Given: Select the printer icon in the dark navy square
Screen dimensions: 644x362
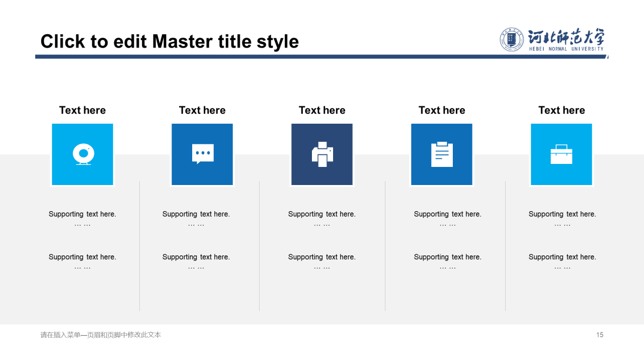Looking at the screenshot, I should [323, 154].
